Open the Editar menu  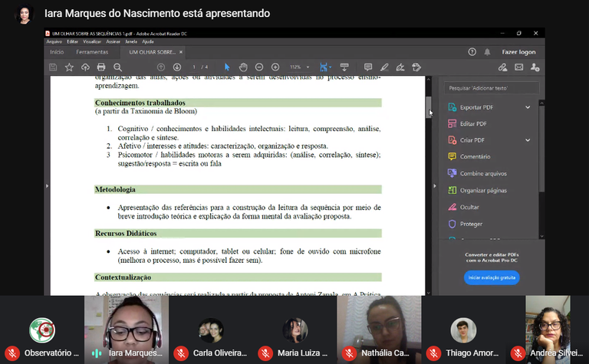pos(72,41)
